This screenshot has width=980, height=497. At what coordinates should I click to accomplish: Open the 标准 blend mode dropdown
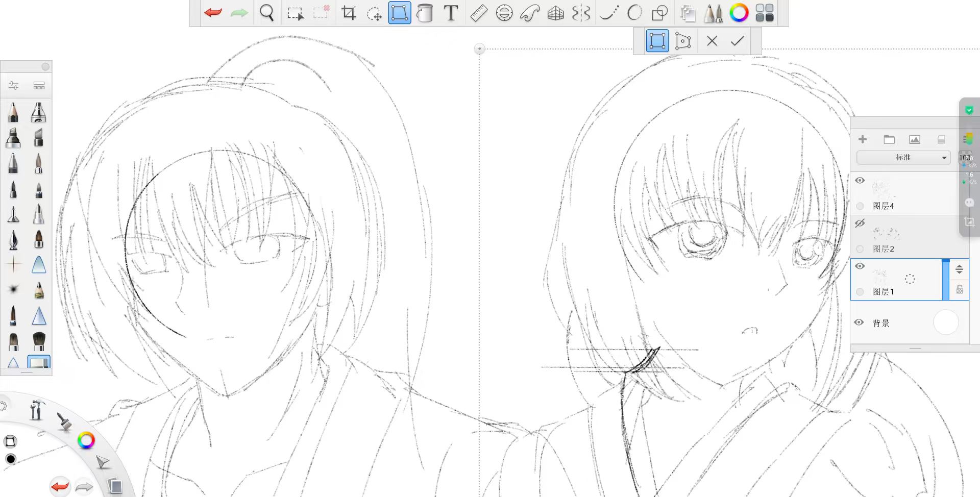coord(903,158)
